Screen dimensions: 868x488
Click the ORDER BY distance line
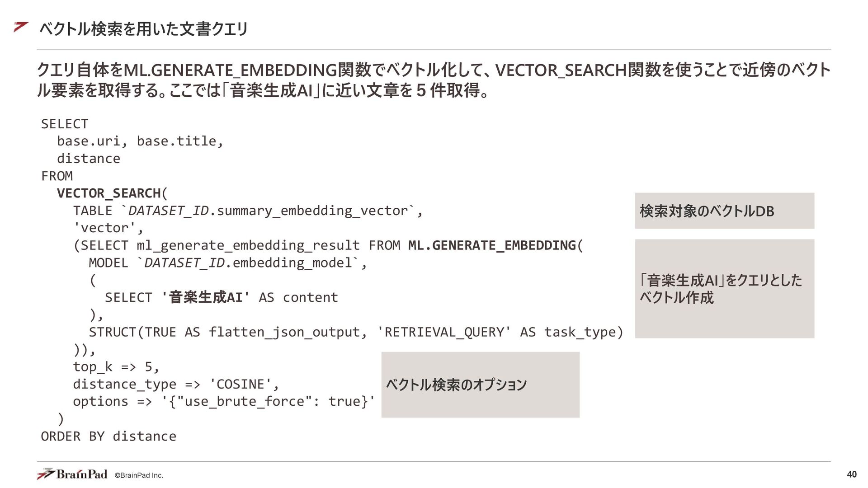click(x=108, y=436)
